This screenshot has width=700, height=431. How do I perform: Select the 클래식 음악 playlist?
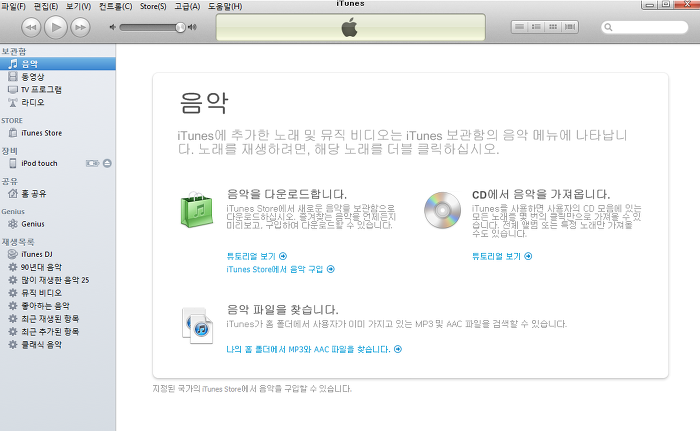pyautogui.click(x=58, y=345)
